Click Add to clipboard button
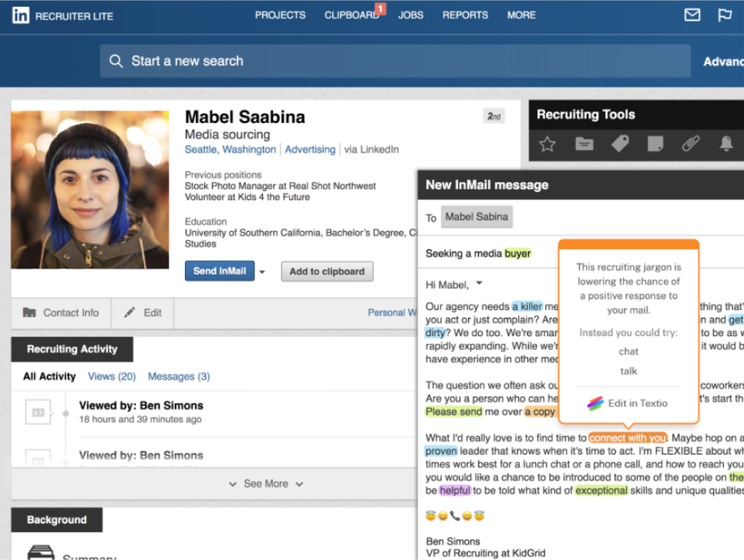744x560 pixels. click(327, 271)
